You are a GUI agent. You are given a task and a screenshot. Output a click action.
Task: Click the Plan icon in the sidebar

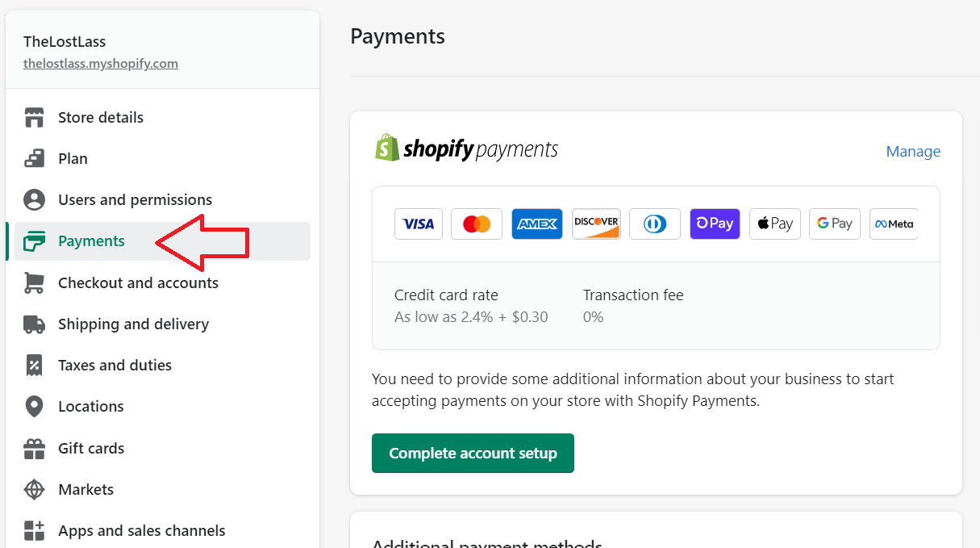point(34,158)
